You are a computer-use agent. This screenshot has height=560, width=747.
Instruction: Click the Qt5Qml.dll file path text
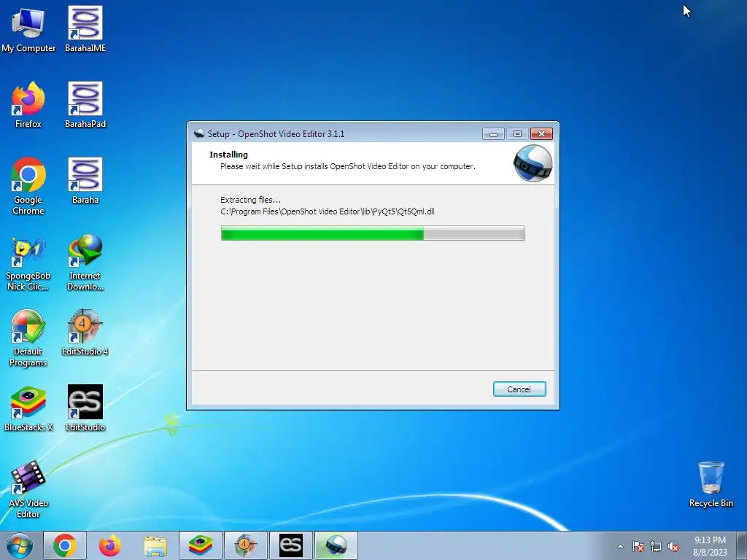tap(328, 211)
